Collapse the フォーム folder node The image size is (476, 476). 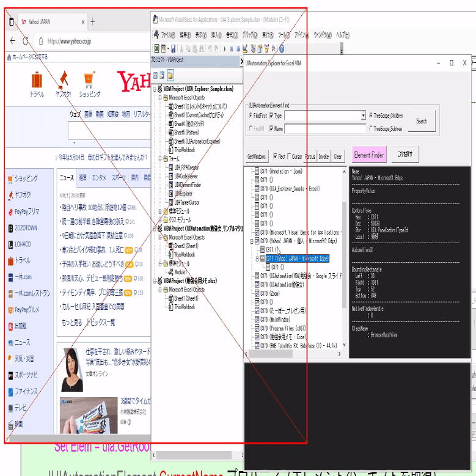(160, 159)
